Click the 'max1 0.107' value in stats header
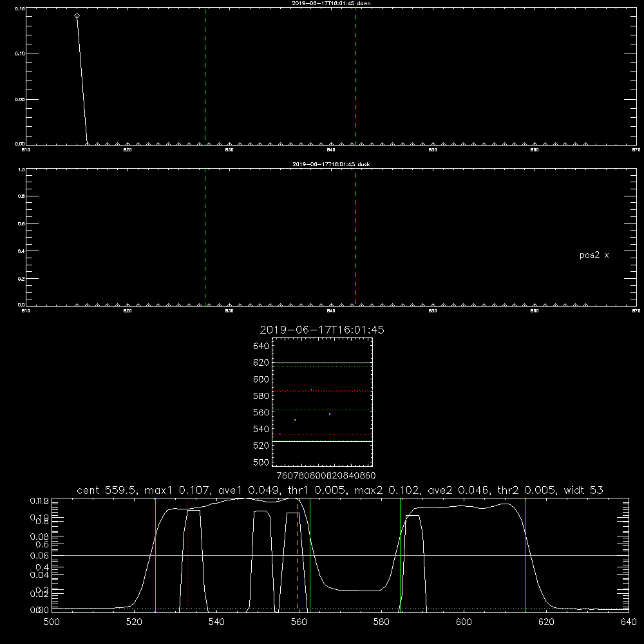 coord(178,490)
